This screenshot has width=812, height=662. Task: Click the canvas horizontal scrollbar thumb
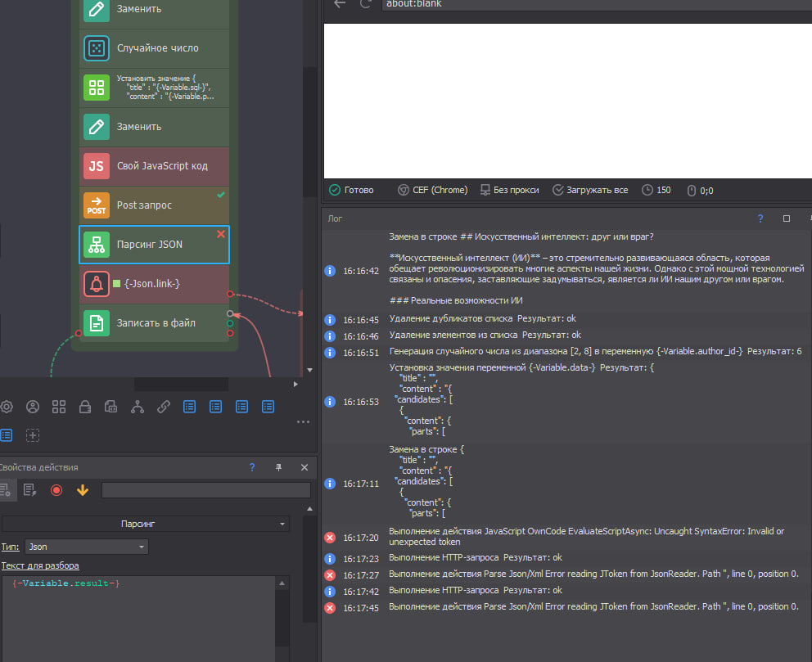(x=181, y=384)
